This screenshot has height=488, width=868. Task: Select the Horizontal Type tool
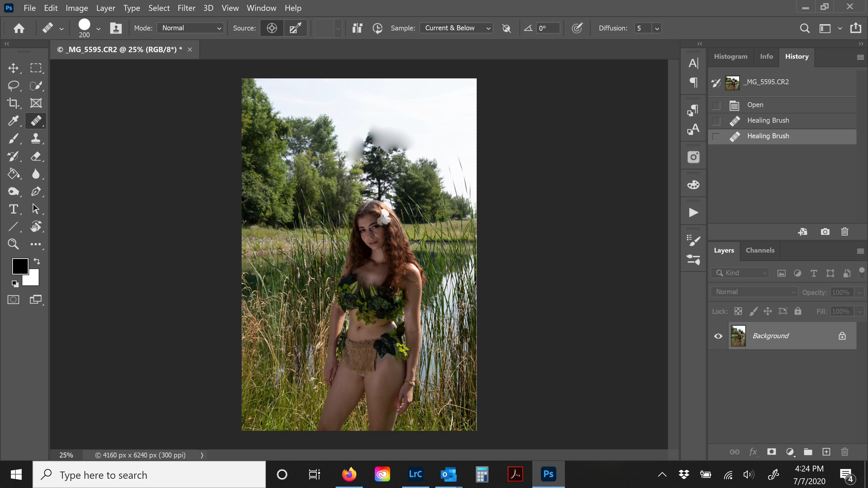click(x=13, y=209)
